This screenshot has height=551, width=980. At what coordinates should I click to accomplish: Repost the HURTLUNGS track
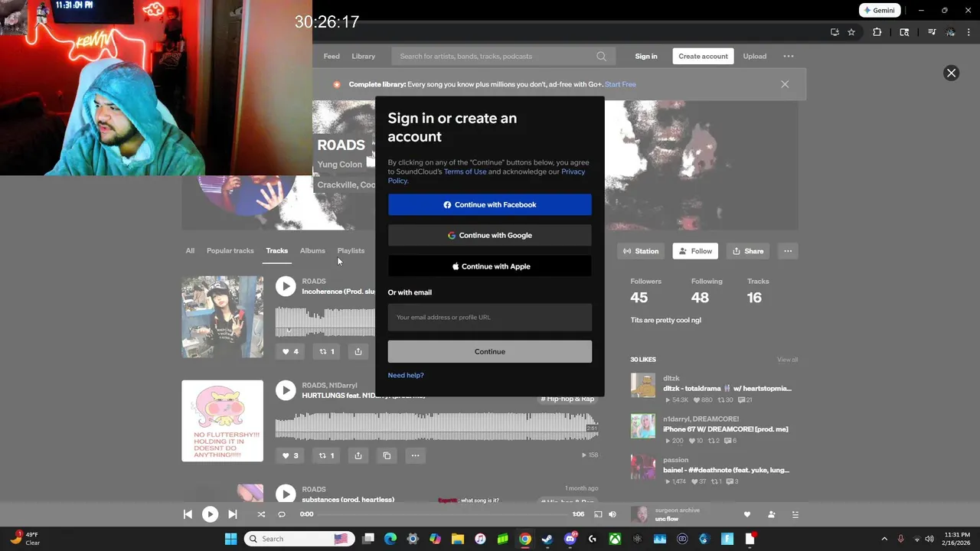327,455
